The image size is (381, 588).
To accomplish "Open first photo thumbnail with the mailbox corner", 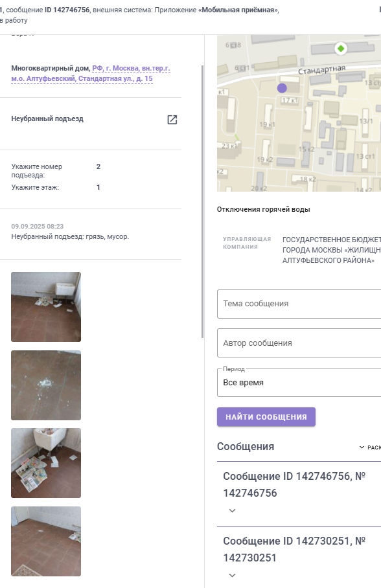I will coord(46,307).
